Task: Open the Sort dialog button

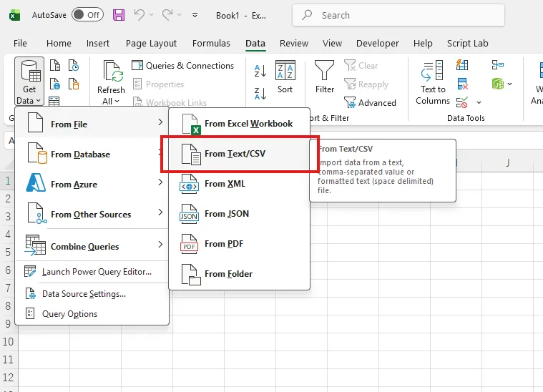Action: pos(285,77)
